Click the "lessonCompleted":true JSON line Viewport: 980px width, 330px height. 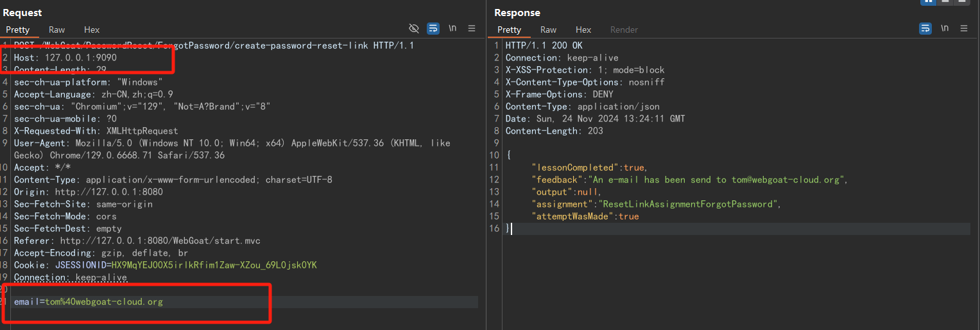[590, 168]
